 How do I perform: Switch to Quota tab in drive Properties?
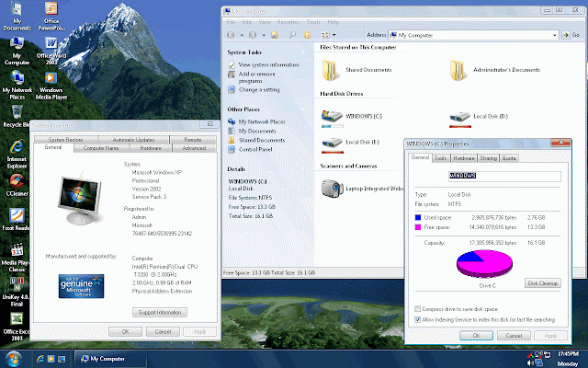(x=509, y=158)
